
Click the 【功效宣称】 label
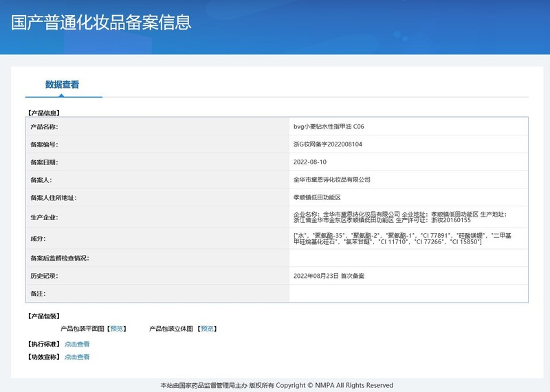(44, 357)
